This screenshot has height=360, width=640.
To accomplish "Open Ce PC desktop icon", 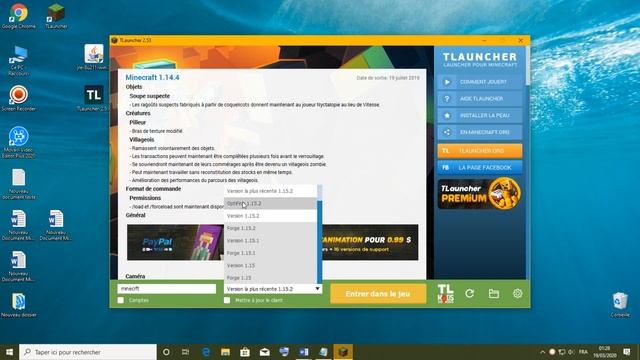I will point(18,61).
